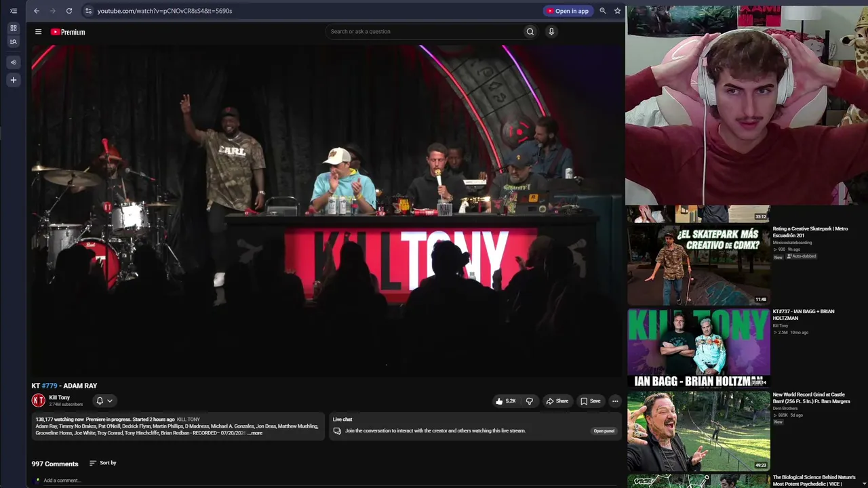The width and height of the screenshot is (868, 488).
Task: Click the live chat speech bubble icon
Action: pyautogui.click(x=337, y=431)
